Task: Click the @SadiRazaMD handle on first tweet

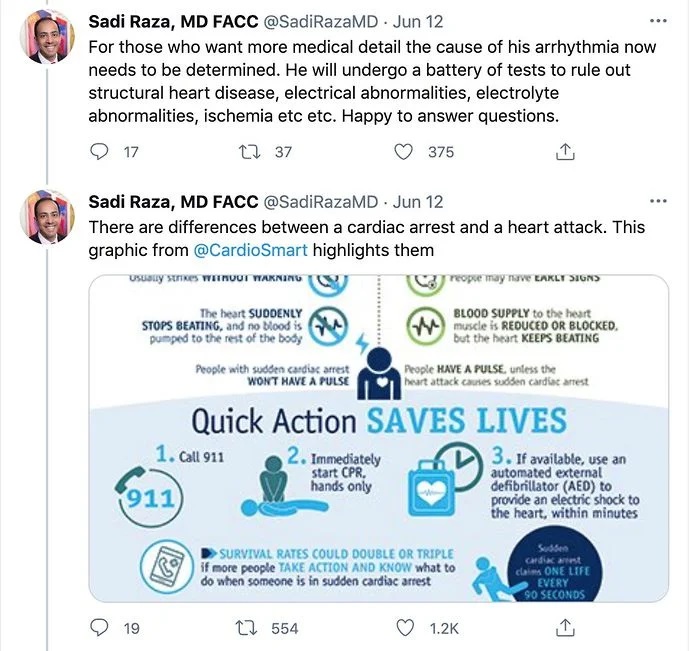Action: 320,21
